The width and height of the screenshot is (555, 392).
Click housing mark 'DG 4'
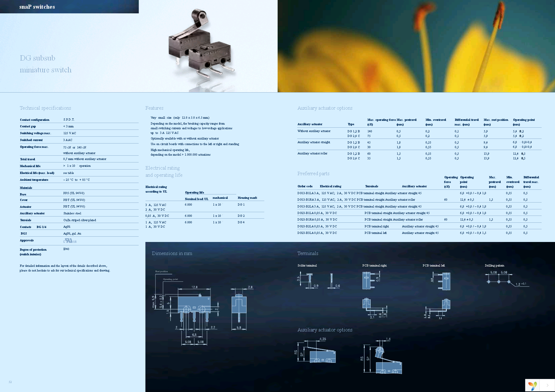pos(241,222)
